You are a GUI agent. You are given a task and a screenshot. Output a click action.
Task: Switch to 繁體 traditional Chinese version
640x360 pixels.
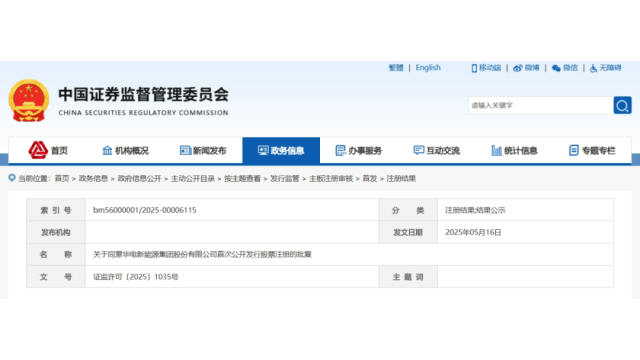[396, 68]
